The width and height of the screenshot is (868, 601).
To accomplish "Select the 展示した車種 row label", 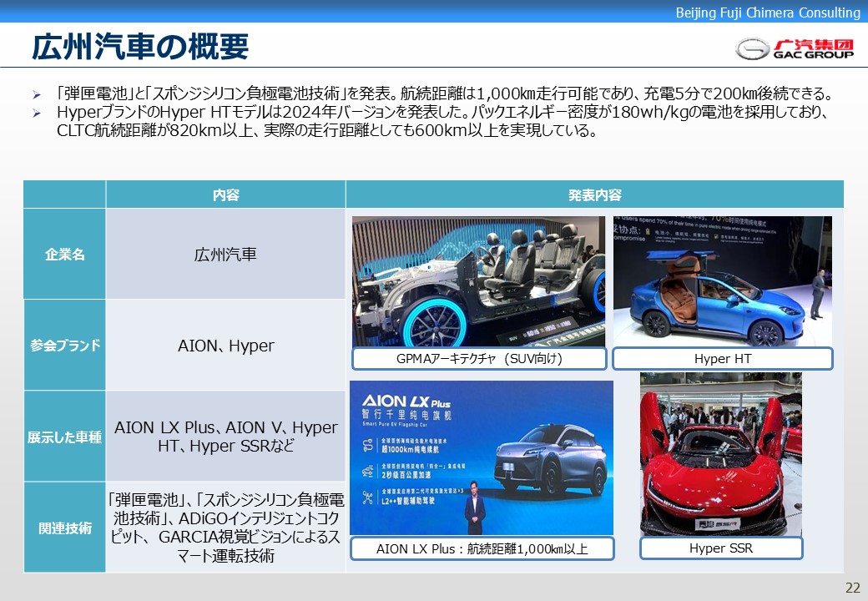I will point(65,437).
